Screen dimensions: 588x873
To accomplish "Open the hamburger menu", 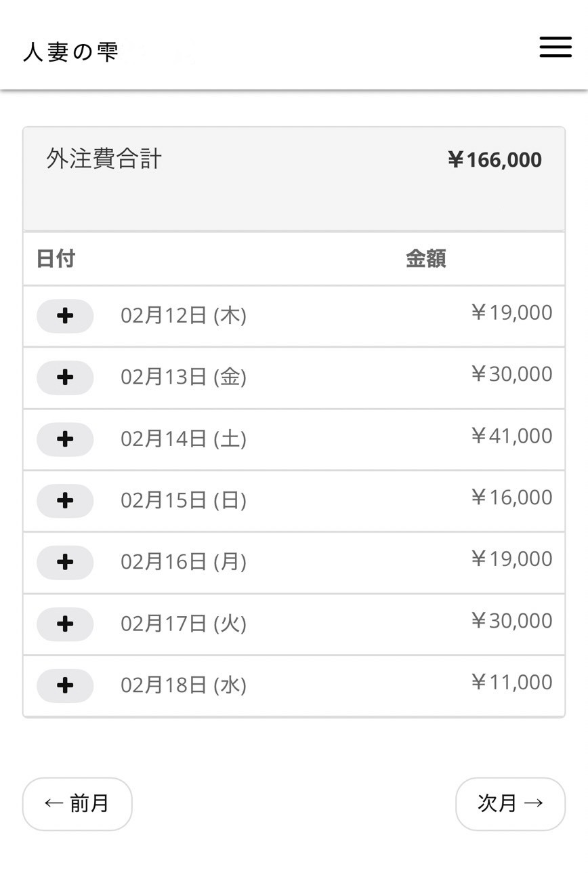I will pos(555,47).
